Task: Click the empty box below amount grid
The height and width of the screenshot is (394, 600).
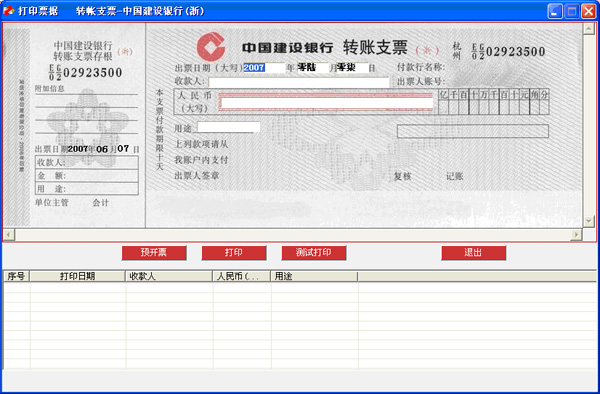Action: [x=473, y=131]
